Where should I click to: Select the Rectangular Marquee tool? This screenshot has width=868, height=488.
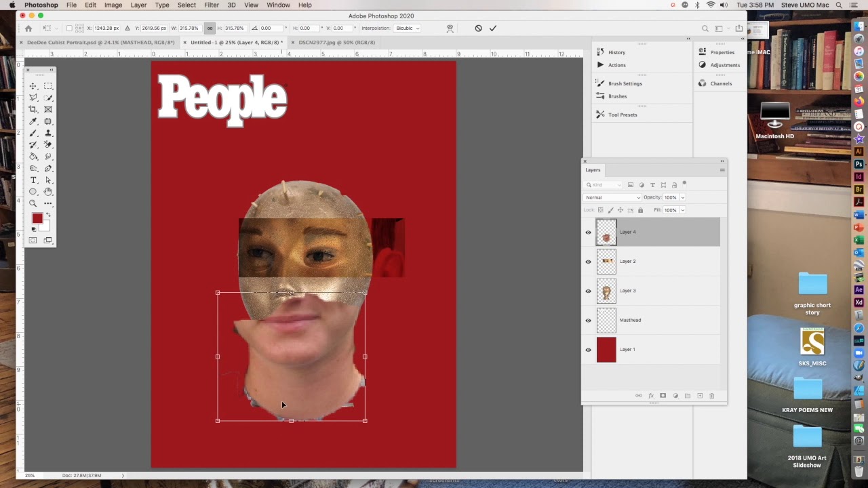tap(47, 86)
